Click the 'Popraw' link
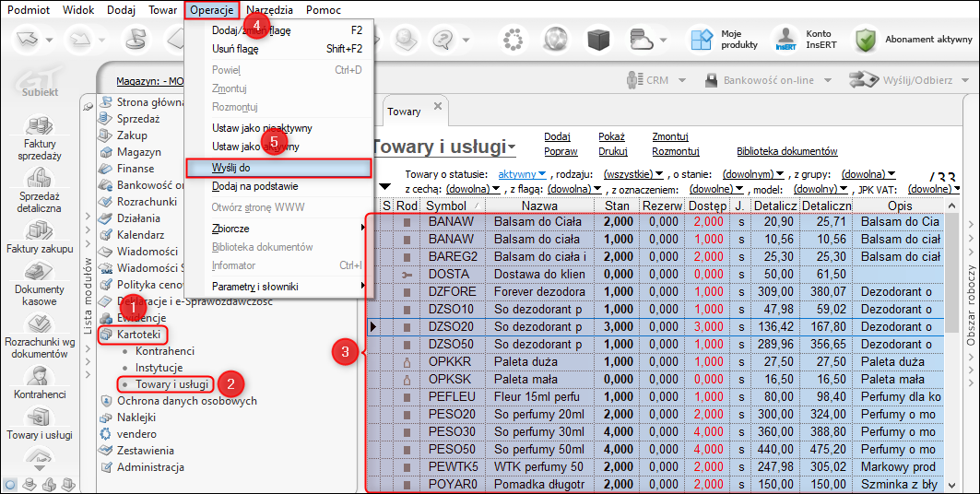 coord(561,151)
